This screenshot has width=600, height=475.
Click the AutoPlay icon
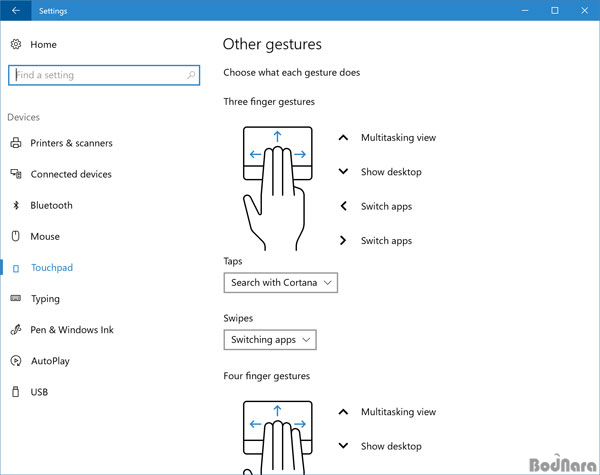(16, 361)
